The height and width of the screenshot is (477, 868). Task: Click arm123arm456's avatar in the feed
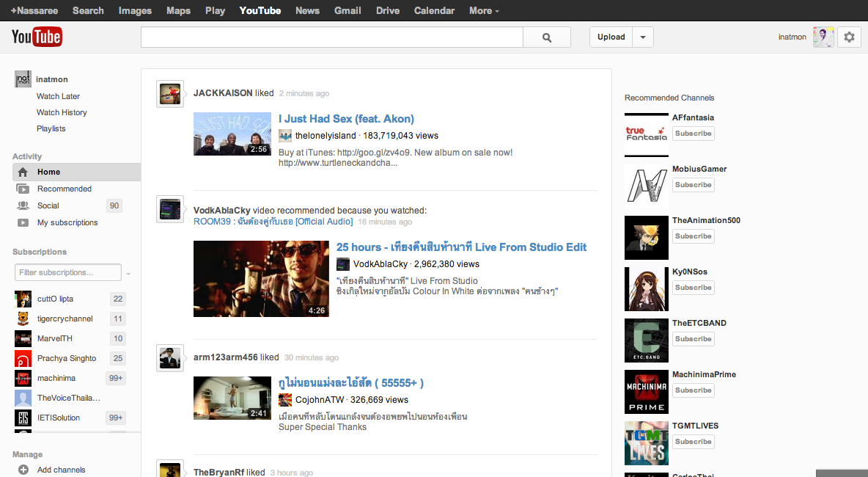pos(170,358)
